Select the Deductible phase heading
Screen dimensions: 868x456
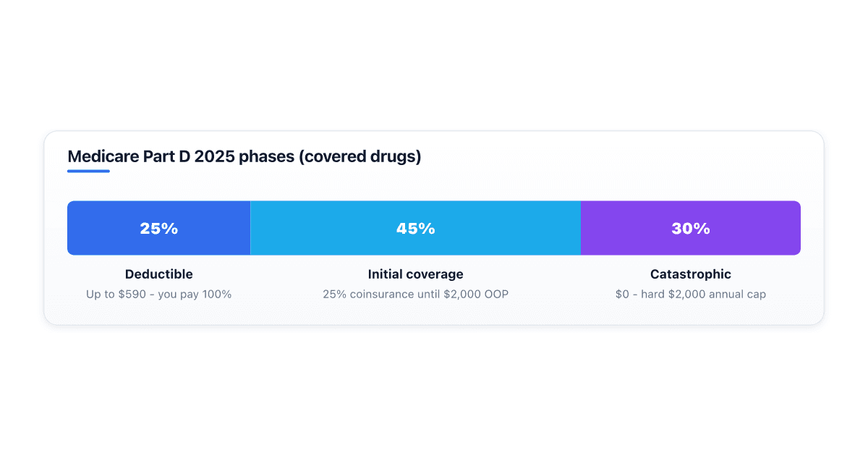pos(159,274)
